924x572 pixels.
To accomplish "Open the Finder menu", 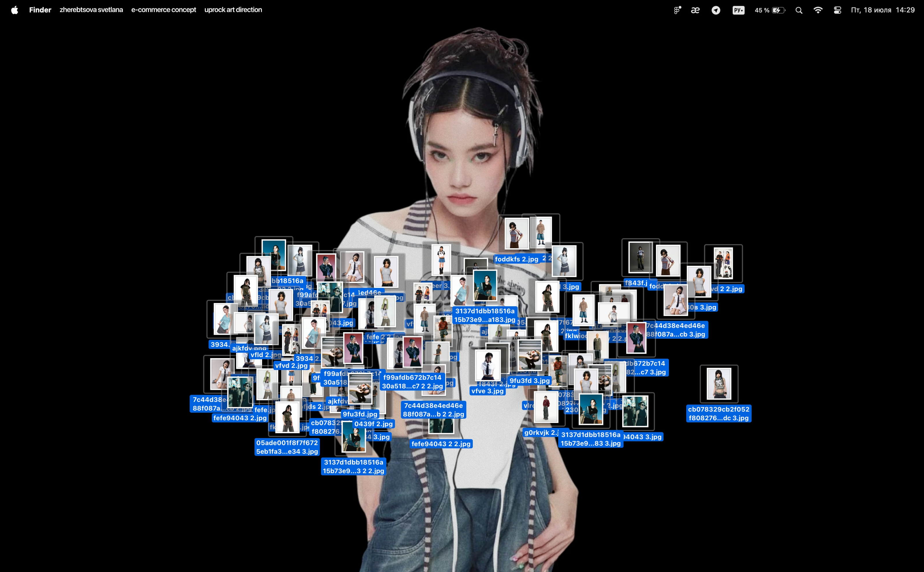I will pyautogui.click(x=40, y=10).
